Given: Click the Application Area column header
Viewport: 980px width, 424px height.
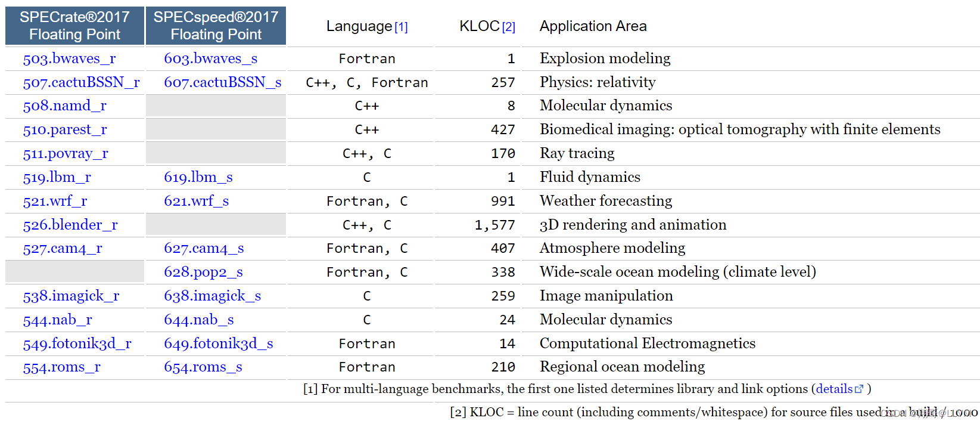Looking at the screenshot, I should [593, 26].
